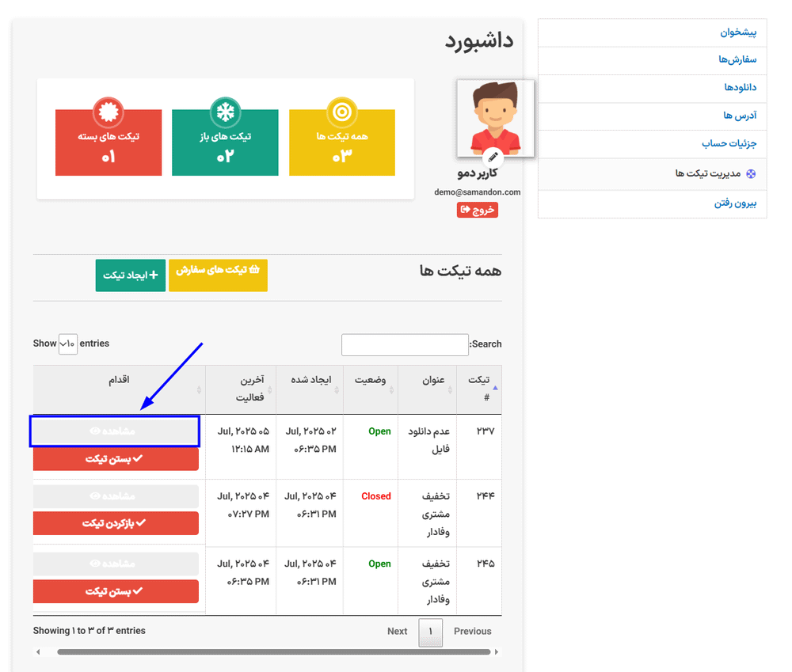Open the user avatar image
This screenshot has height=672, width=792.
point(495,118)
